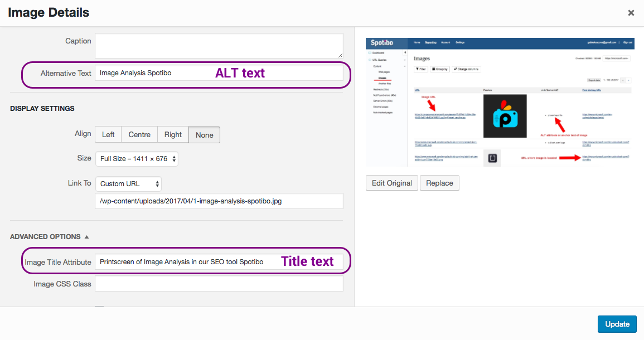
Task: Open the Size dropdown showing Full Size
Action: click(137, 159)
